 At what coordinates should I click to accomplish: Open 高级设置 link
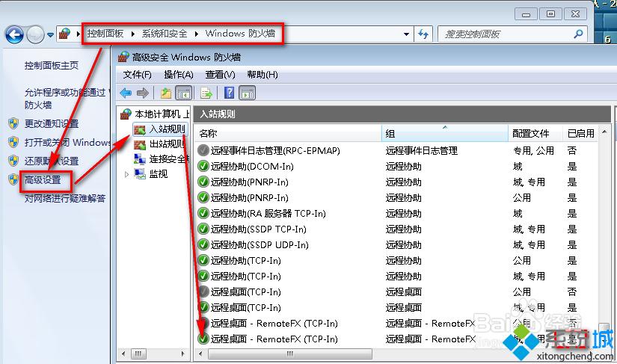(43, 180)
